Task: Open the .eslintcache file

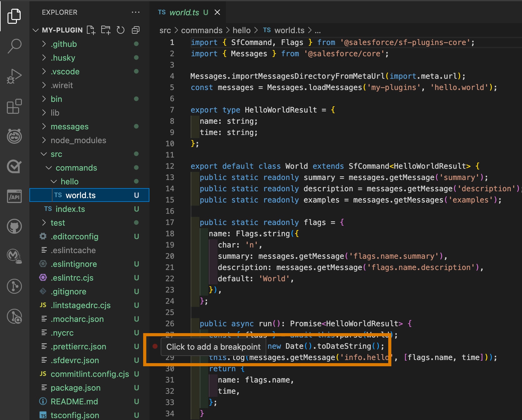Action: 89,250
